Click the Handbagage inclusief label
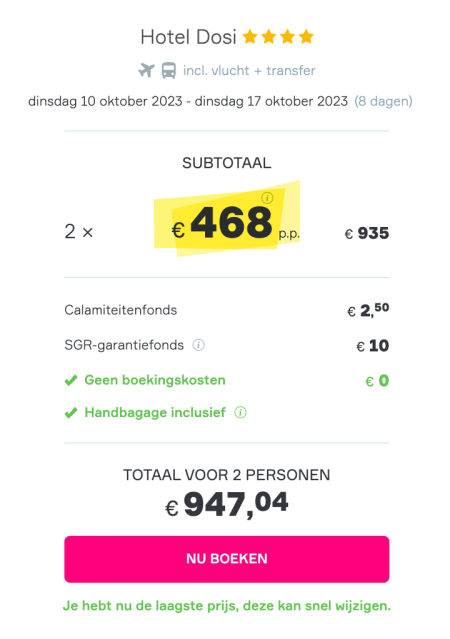Viewport: 450px width, 639px height. 155,412
